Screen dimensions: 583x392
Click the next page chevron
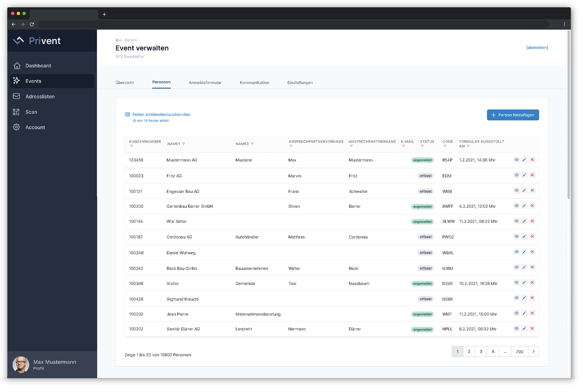tap(533, 352)
